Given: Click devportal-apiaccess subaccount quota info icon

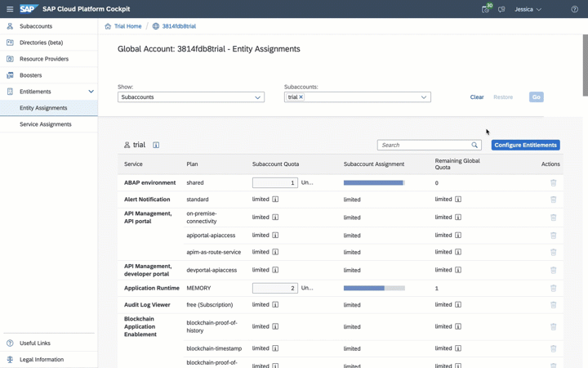Looking at the screenshot, I should click(x=275, y=270).
